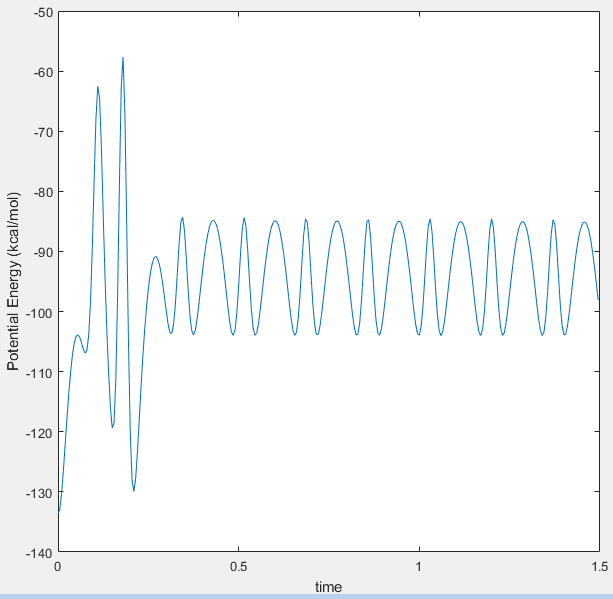
Task: Click the '-110' y-axis tick label
Action: (40, 373)
